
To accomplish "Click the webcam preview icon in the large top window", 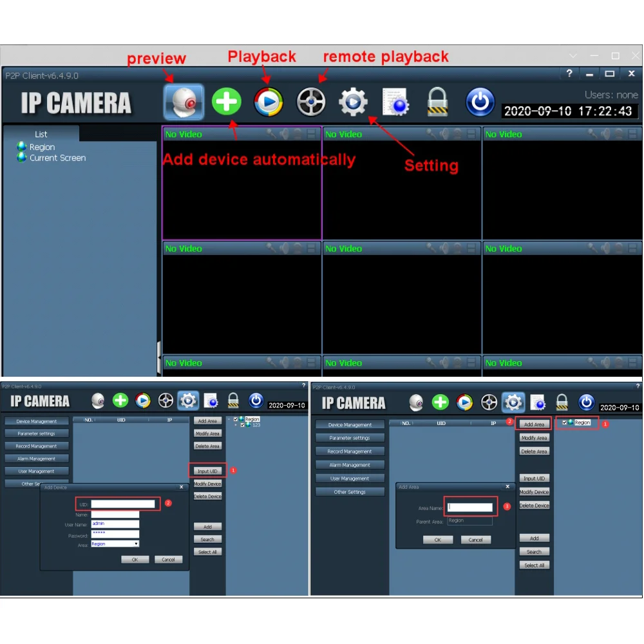I will pos(184,102).
